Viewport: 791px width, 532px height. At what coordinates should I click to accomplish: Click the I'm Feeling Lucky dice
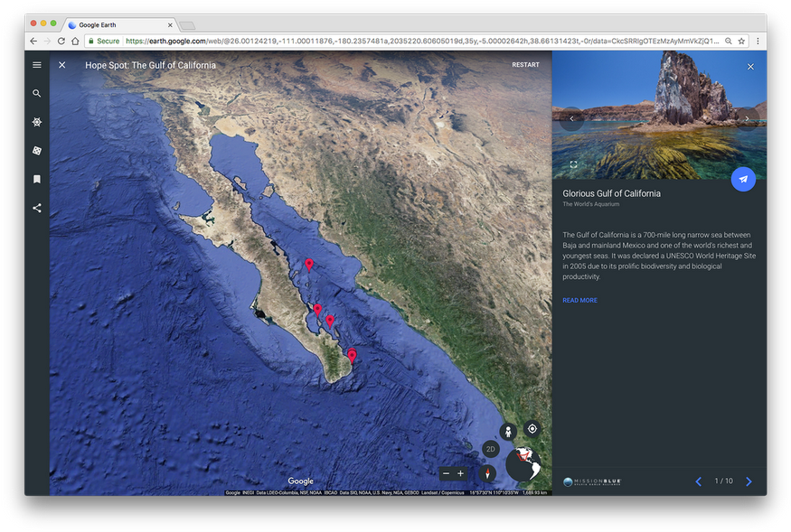pos(37,151)
